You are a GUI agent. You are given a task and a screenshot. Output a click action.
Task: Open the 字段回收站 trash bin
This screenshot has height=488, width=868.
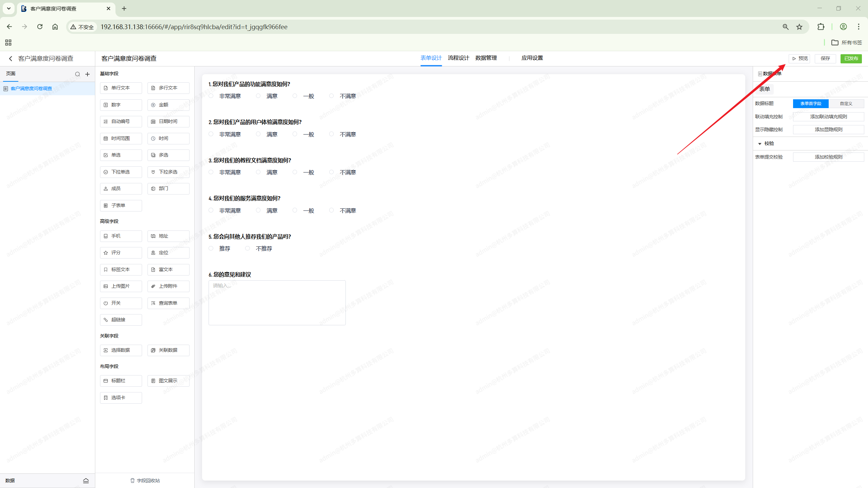pyautogui.click(x=145, y=481)
